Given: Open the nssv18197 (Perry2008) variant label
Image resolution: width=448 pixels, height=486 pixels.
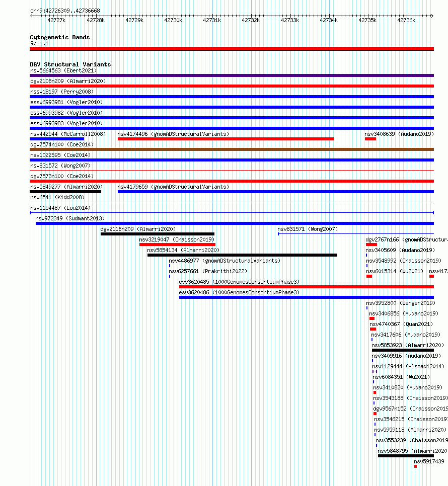Looking at the screenshot, I should (62, 92).
